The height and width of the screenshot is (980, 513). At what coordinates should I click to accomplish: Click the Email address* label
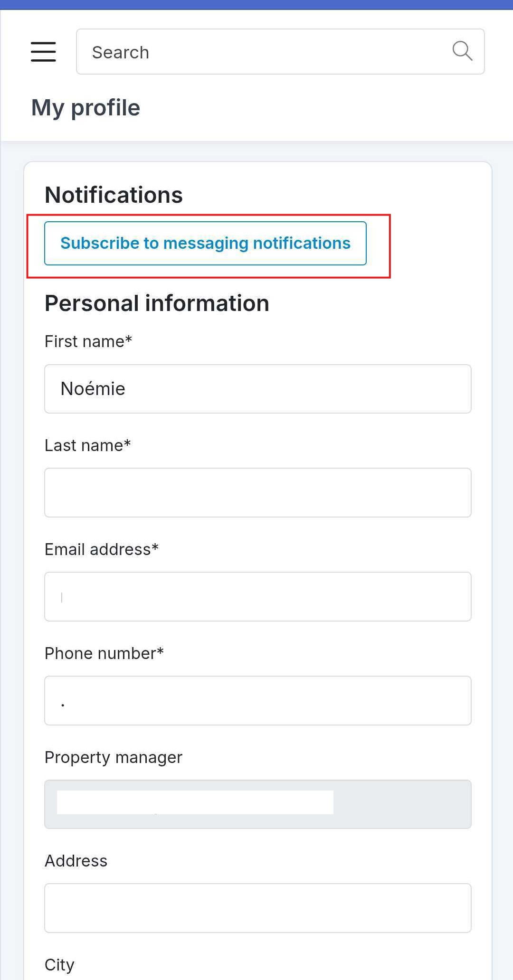[102, 549]
